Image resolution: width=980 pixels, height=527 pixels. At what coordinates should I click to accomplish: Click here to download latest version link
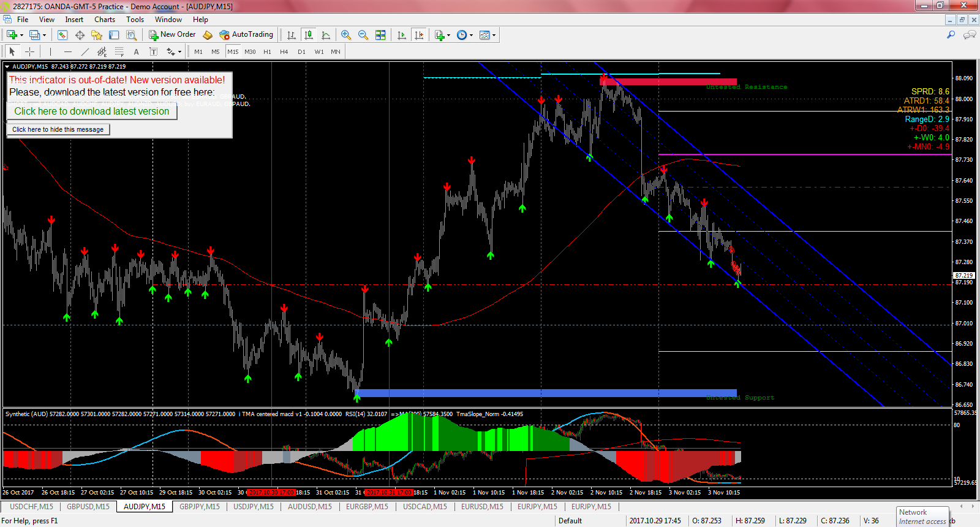click(x=92, y=112)
